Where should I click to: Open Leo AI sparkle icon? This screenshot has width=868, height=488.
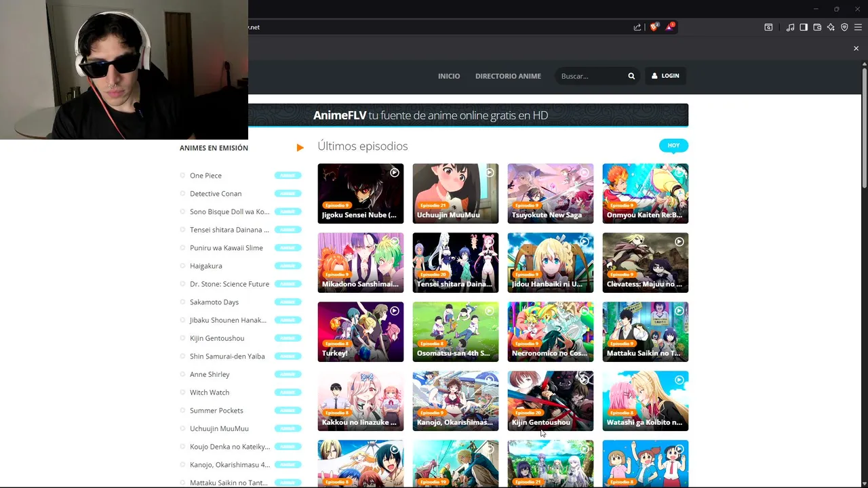click(x=831, y=27)
